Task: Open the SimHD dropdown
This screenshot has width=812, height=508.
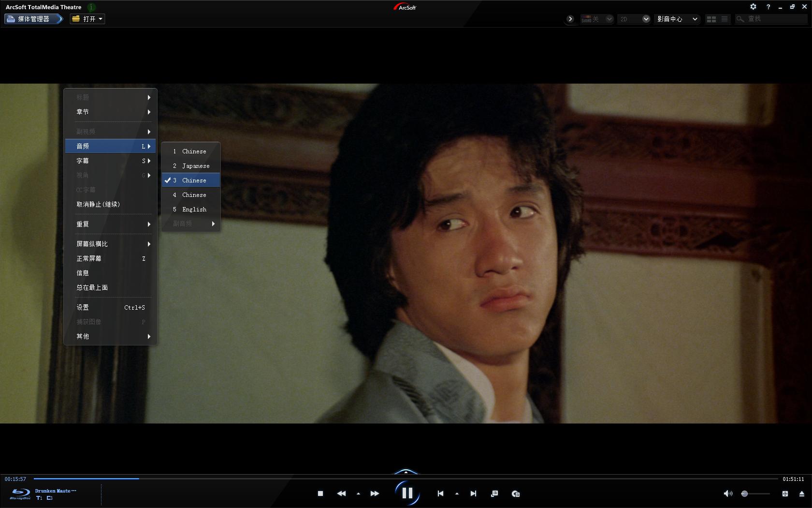Action: tap(597, 19)
